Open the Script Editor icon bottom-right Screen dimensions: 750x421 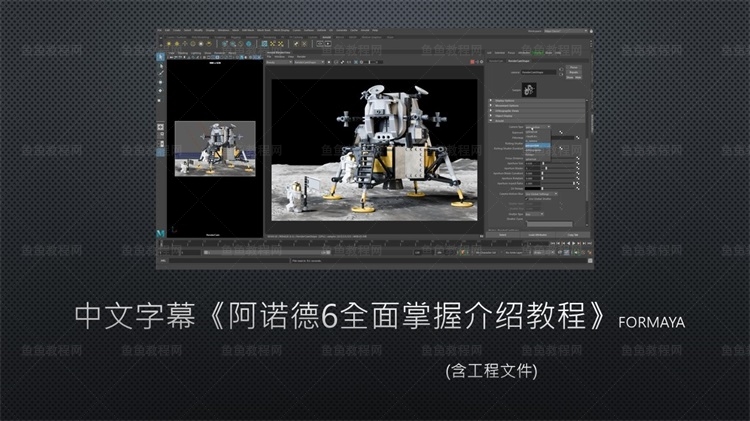point(590,261)
